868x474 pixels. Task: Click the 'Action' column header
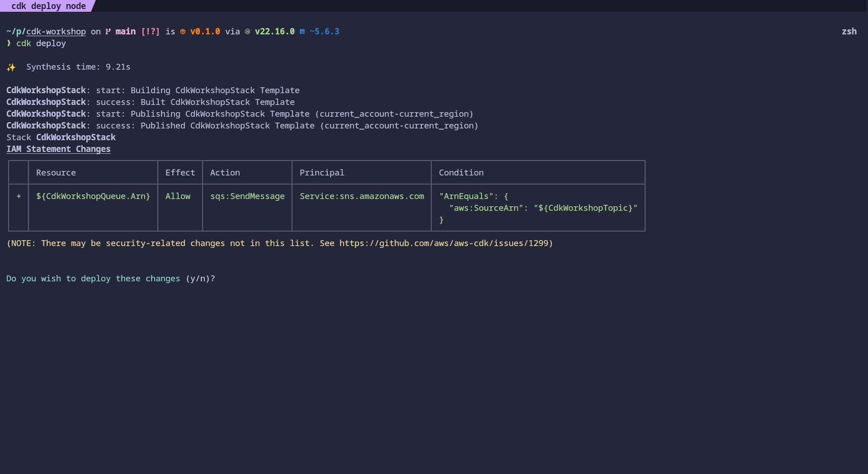tap(225, 173)
